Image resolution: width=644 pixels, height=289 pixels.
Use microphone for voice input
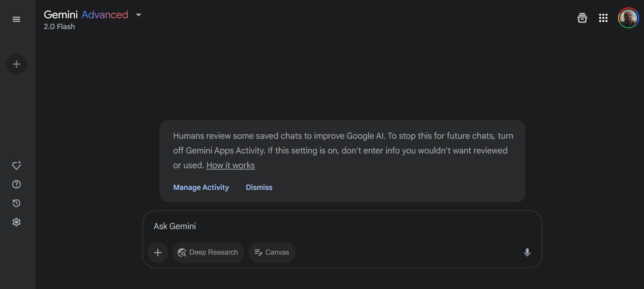527,253
